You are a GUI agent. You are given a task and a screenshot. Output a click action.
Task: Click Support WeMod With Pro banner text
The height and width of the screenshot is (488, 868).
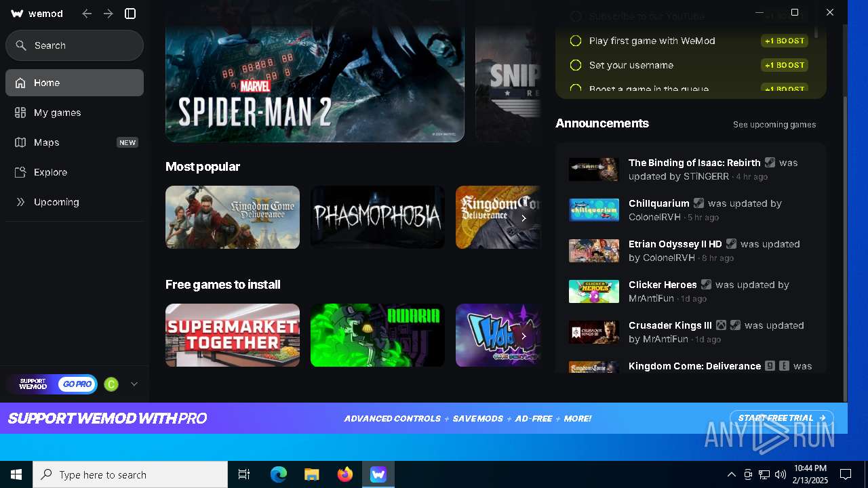(107, 419)
